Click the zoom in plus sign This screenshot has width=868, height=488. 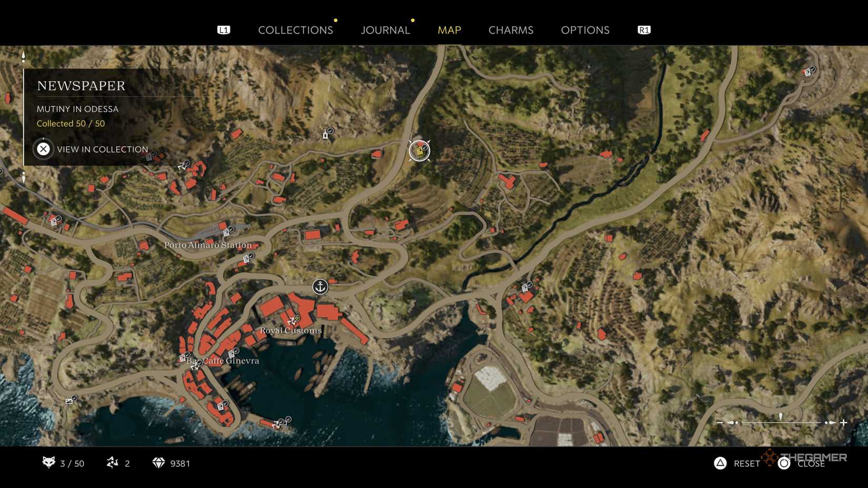point(843,422)
